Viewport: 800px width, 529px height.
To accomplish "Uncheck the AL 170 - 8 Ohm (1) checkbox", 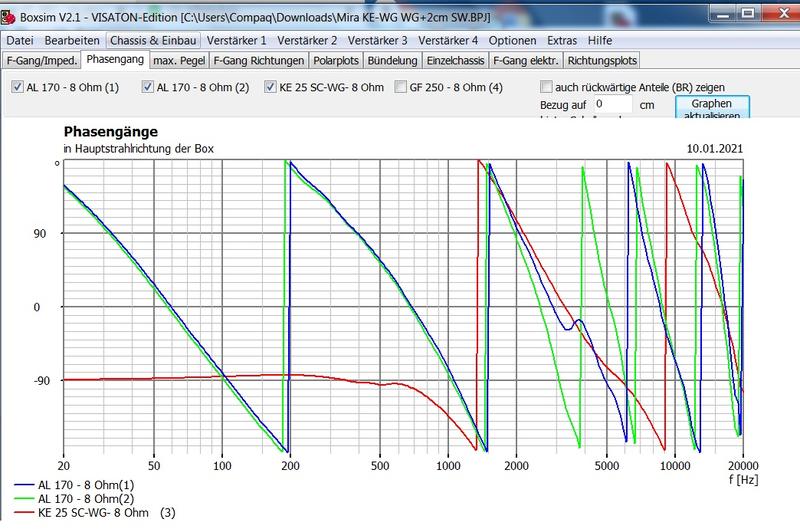I will tap(17, 87).
